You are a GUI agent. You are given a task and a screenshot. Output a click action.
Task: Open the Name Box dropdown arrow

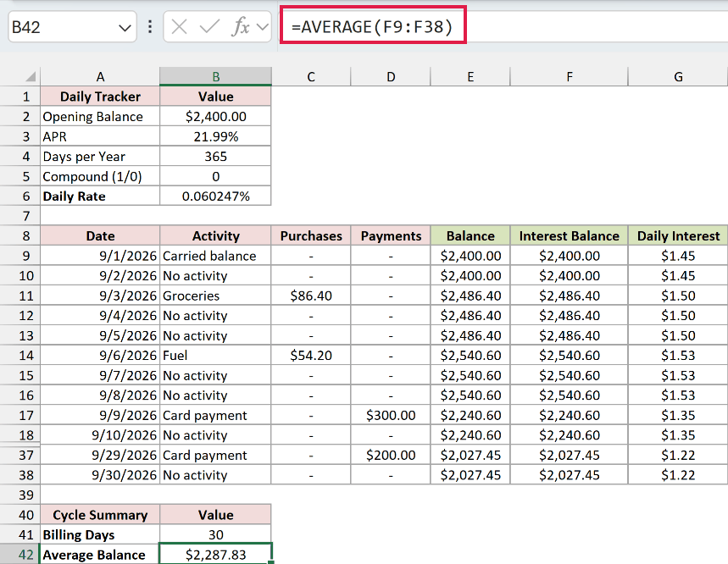(x=125, y=28)
